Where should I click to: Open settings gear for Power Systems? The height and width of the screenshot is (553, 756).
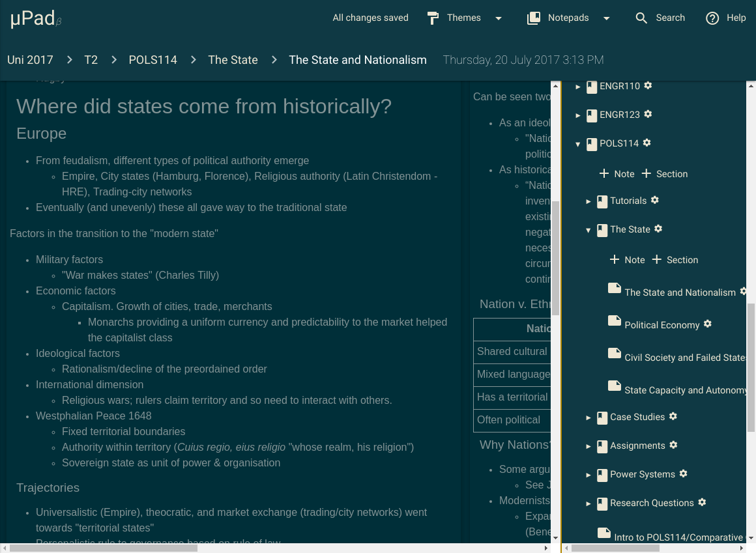(x=683, y=474)
